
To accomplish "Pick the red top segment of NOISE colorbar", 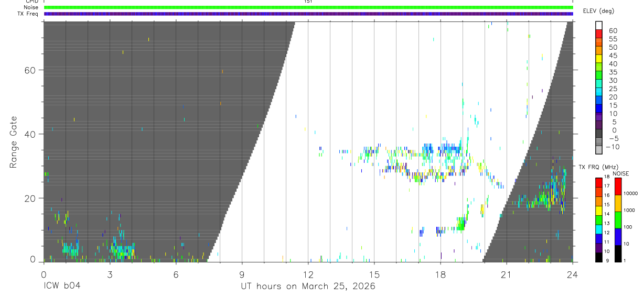I will 618,186.
